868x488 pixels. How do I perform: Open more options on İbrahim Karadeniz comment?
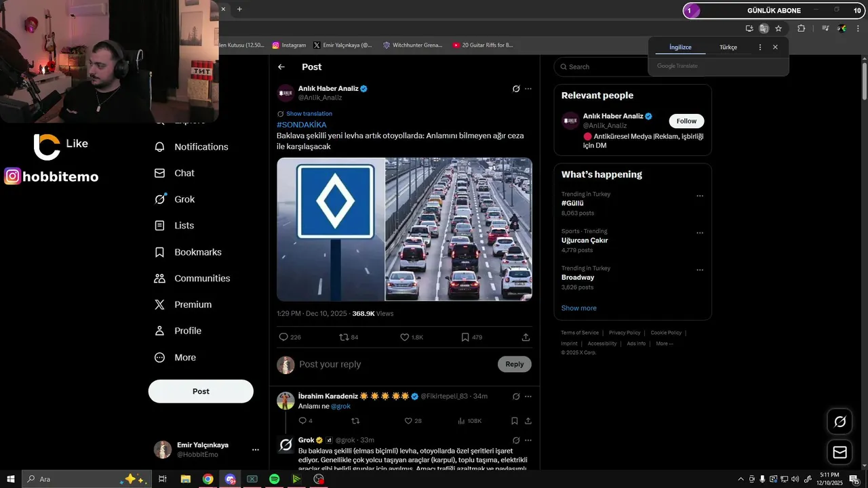coord(528,396)
